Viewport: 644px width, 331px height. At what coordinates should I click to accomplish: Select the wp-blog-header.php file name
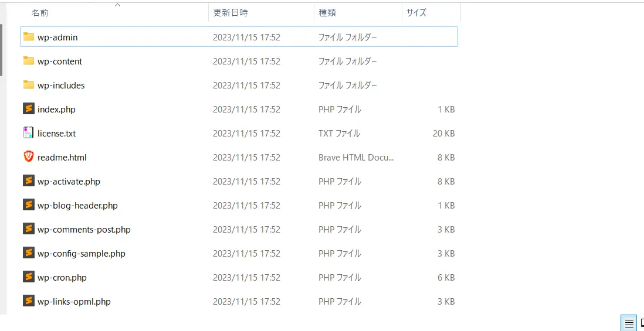coord(77,206)
